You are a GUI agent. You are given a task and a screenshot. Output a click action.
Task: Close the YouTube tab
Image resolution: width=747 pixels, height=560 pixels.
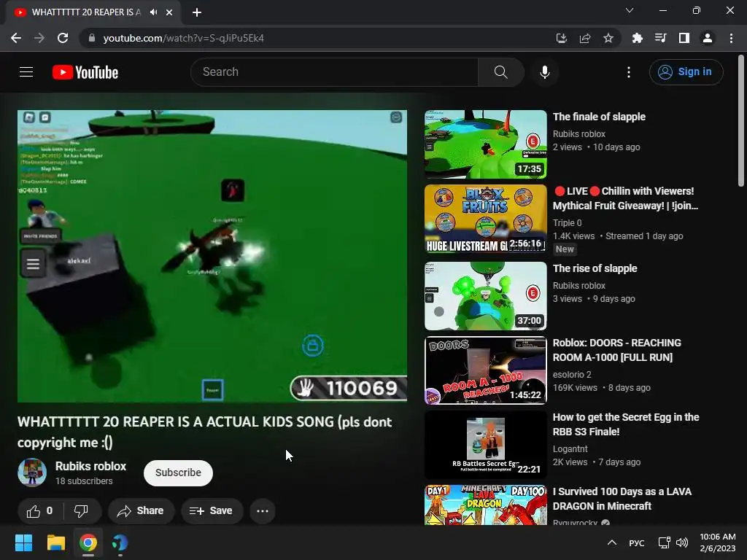click(169, 12)
